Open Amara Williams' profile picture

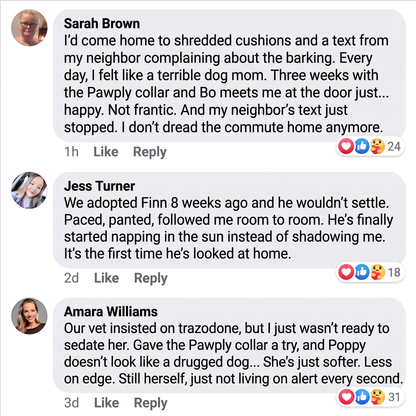click(x=29, y=316)
